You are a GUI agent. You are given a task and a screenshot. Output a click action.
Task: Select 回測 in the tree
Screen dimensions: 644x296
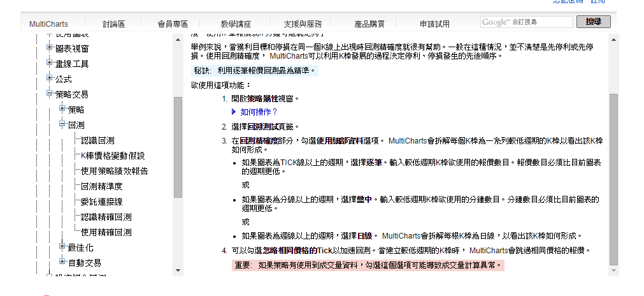pos(76,125)
